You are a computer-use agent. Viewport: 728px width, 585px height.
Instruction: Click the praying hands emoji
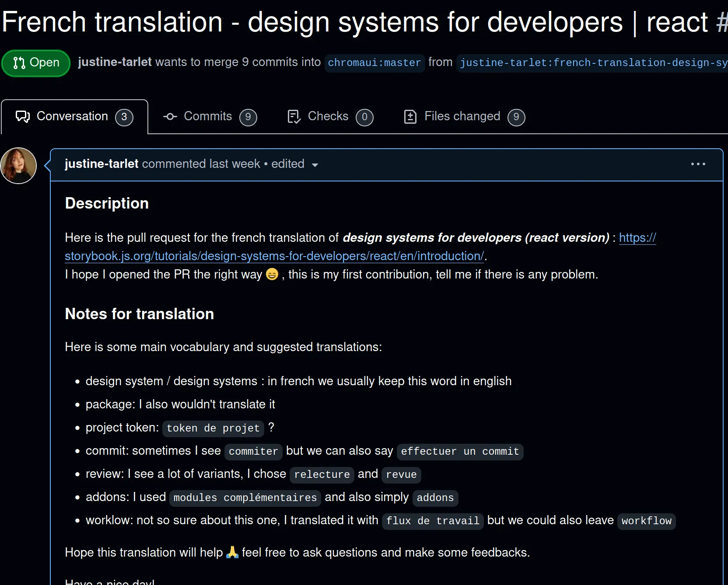[x=232, y=553]
